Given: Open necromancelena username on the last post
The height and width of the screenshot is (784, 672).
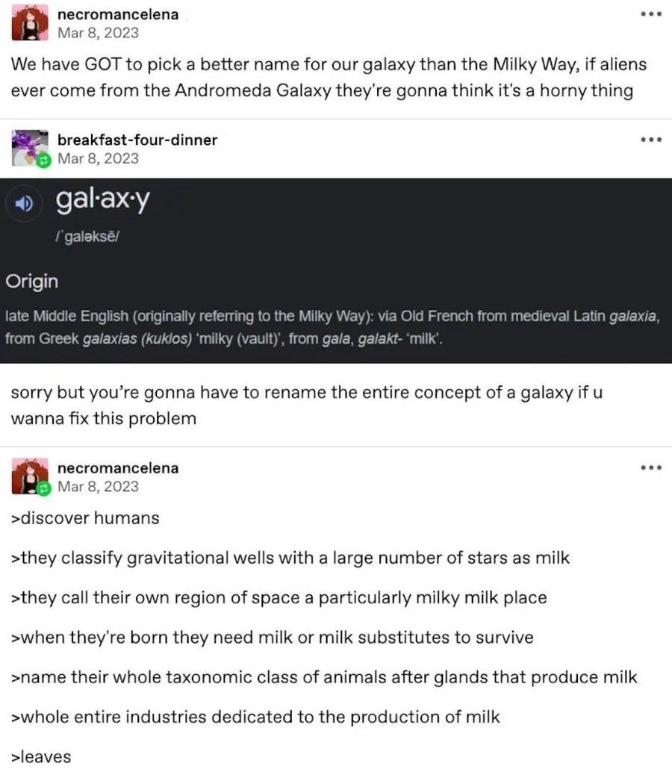Looking at the screenshot, I should pyautogui.click(x=118, y=468).
